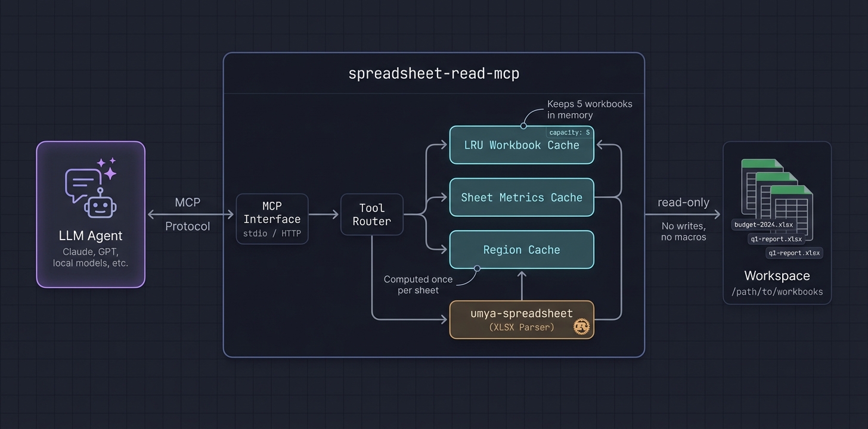The height and width of the screenshot is (429, 868).
Task: Toggle the connector dot above LRU Workbook Cache
Action: [x=522, y=126]
